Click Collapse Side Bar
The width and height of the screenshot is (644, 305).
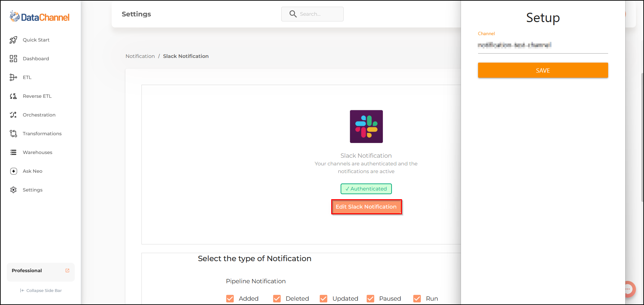point(41,291)
